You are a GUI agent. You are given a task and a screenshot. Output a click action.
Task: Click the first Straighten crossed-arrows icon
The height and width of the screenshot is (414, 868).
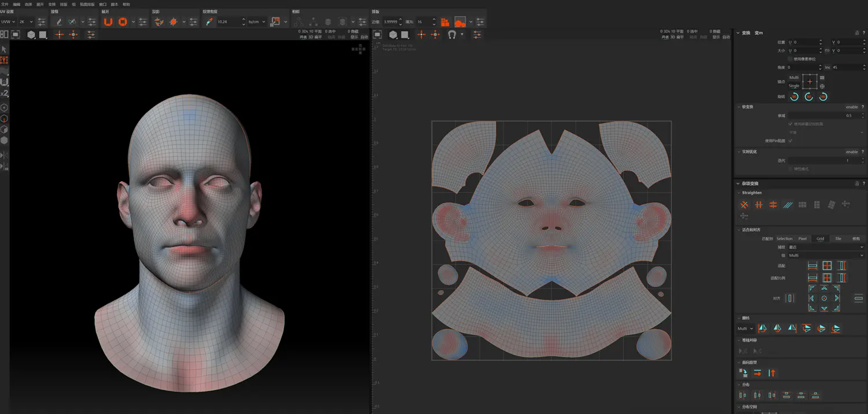coord(744,205)
